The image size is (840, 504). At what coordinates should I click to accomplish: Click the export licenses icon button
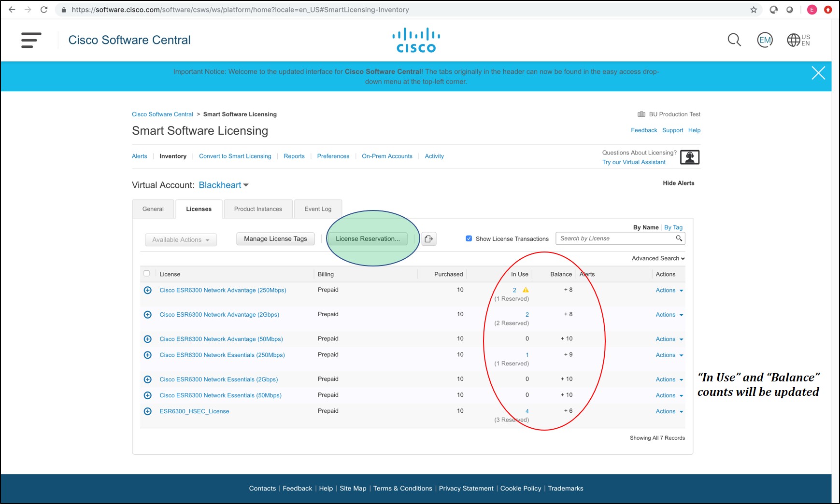pyautogui.click(x=429, y=239)
